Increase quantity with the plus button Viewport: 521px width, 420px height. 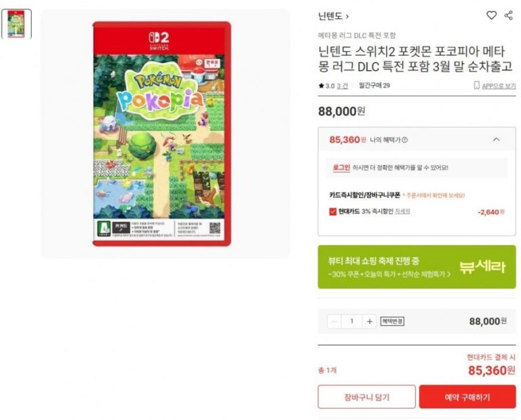click(x=369, y=322)
